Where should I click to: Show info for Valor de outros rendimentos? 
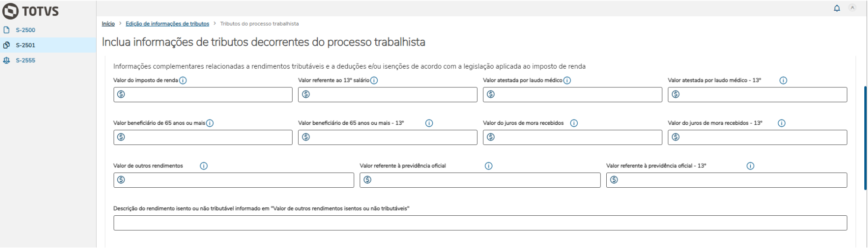point(204,166)
